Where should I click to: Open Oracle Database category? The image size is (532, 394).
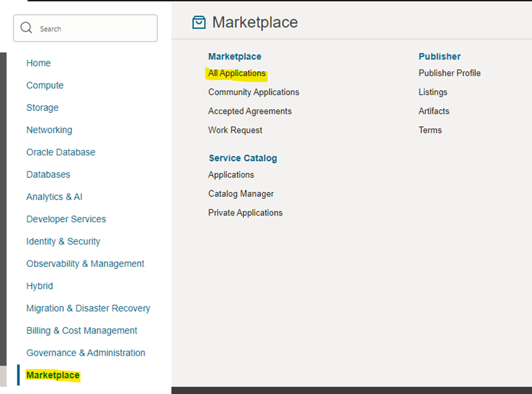tap(61, 152)
